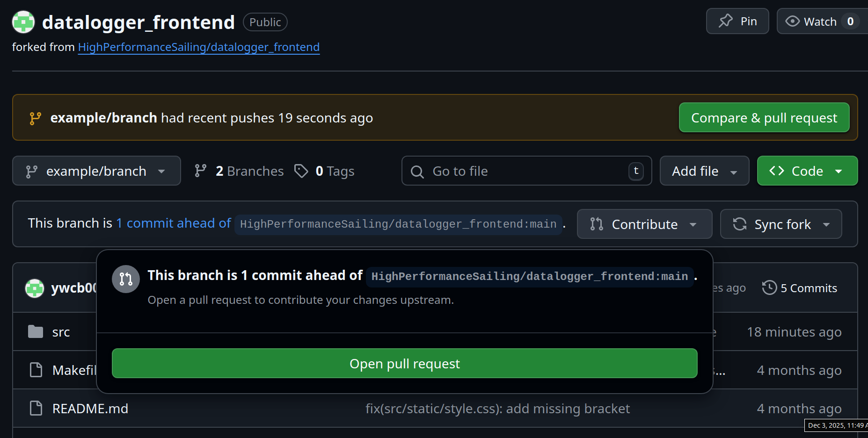Click the ywcb00 committer avatar
This screenshot has height=438, width=868.
click(x=35, y=288)
